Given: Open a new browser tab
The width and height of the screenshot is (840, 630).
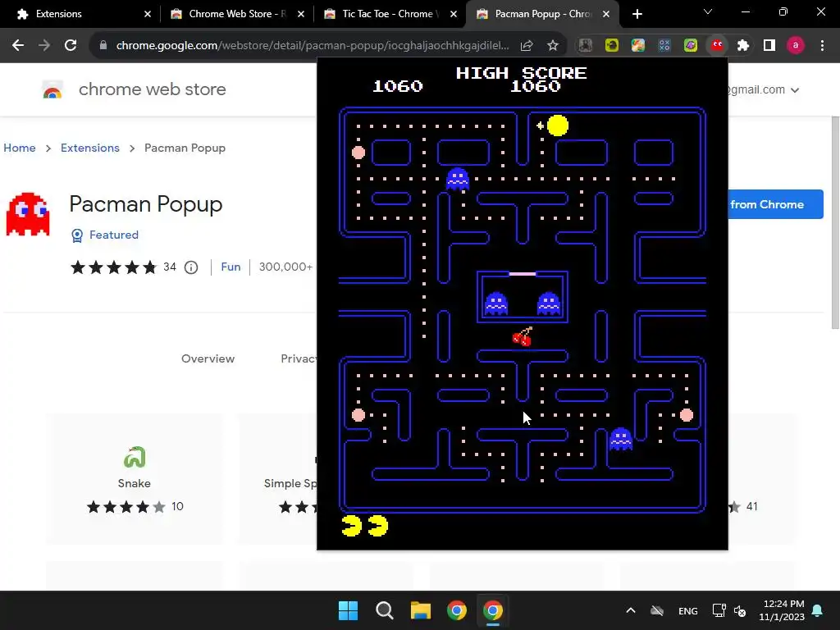Looking at the screenshot, I should point(637,14).
